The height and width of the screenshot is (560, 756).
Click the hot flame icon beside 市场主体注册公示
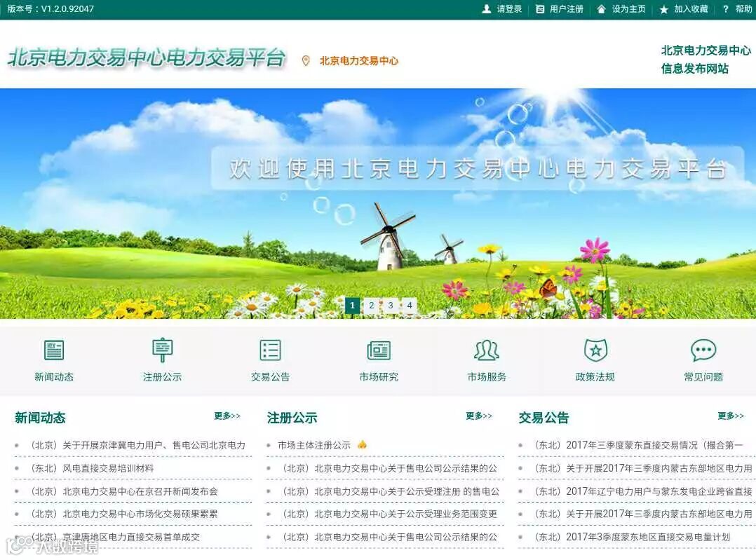362,444
